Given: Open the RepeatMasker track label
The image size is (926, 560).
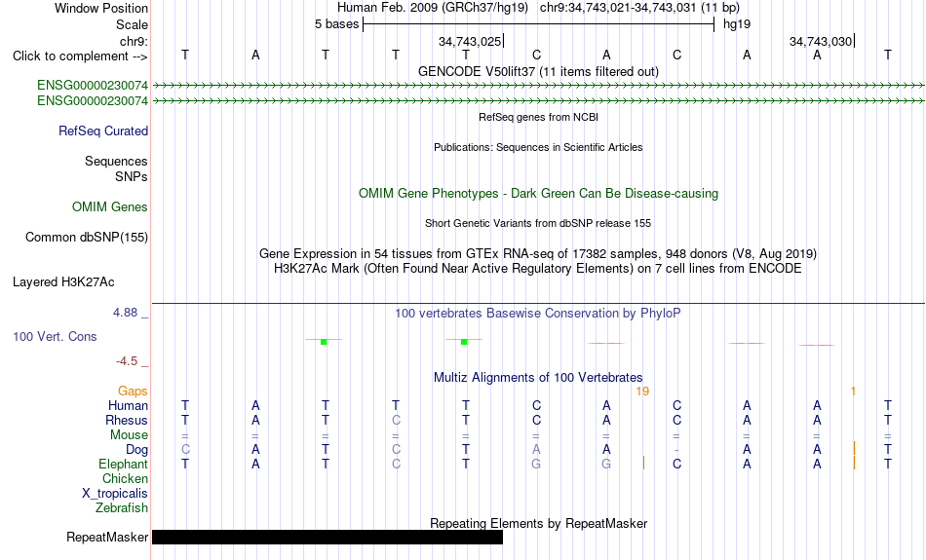Looking at the screenshot, I should coord(107,537).
